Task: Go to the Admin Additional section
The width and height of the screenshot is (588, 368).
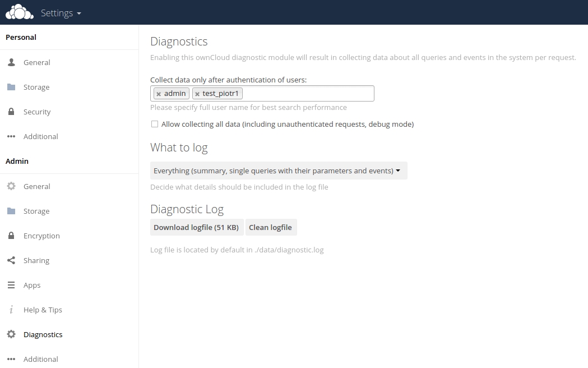Action: (40, 359)
